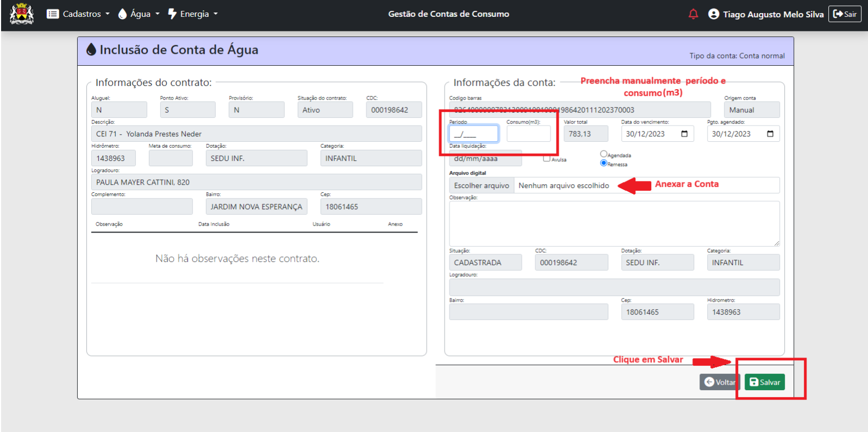
Task: Click the contract Dotação field SEDU INF.
Action: [257, 158]
